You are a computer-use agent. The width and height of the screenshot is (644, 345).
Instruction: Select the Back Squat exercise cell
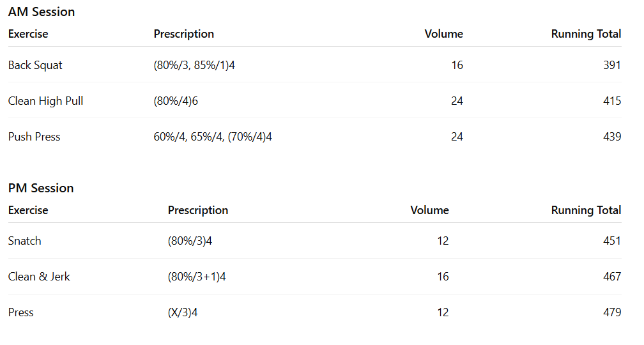click(x=35, y=65)
